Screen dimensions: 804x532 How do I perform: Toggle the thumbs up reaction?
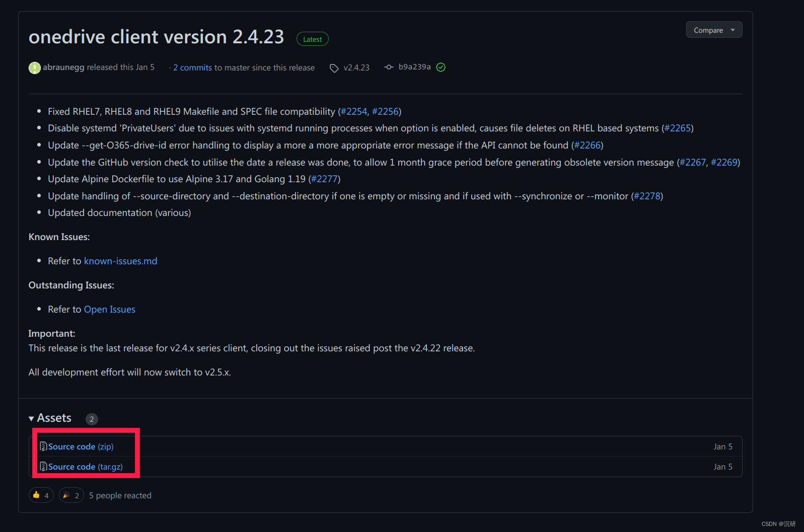click(41, 495)
